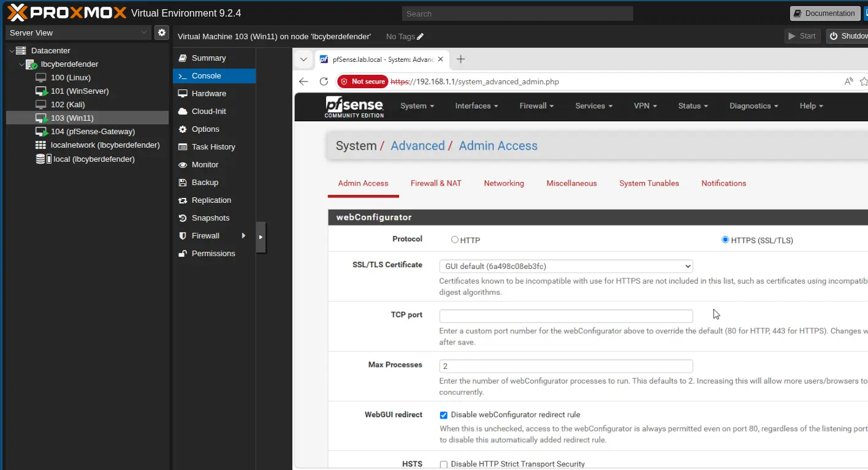Select the Datacenter node in tree

tap(51, 51)
